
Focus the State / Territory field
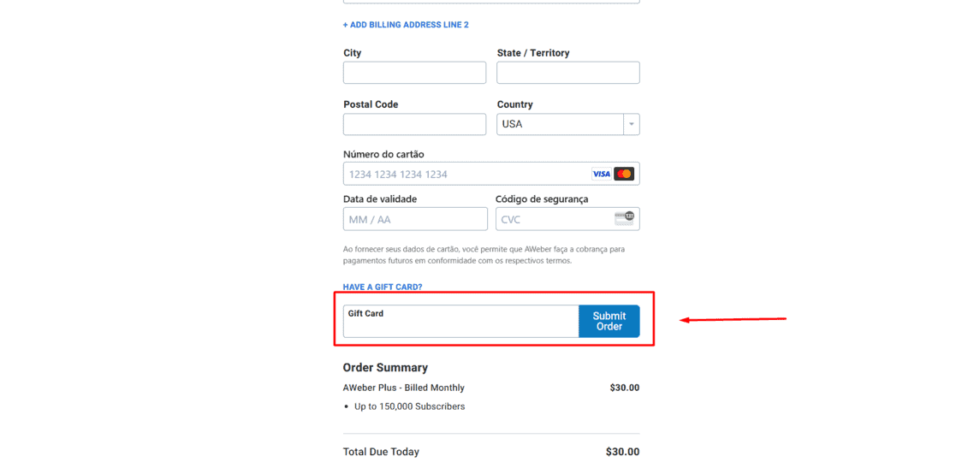pos(568,73)
